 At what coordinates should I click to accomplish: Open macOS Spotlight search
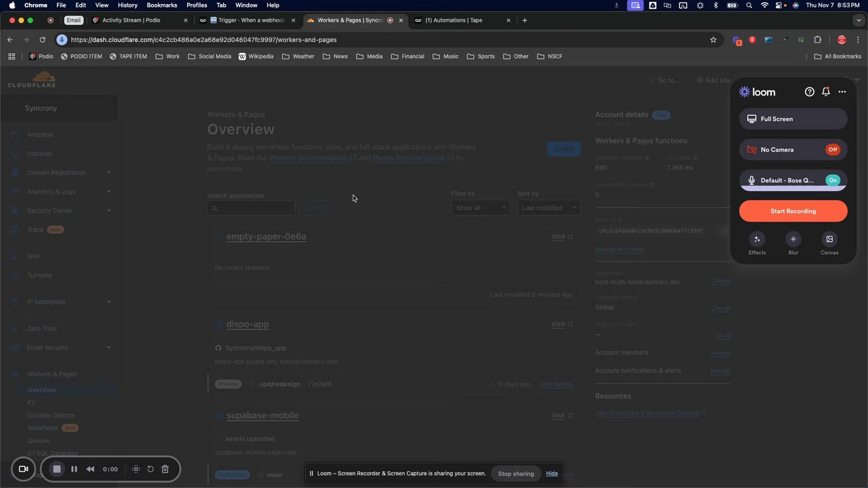coord(749,5)
